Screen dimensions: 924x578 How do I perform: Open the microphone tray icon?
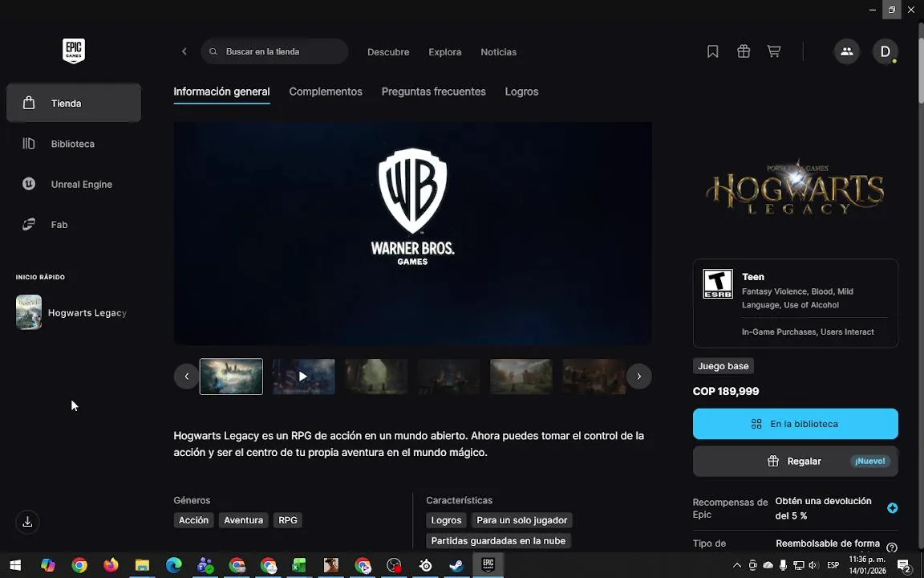783,566
